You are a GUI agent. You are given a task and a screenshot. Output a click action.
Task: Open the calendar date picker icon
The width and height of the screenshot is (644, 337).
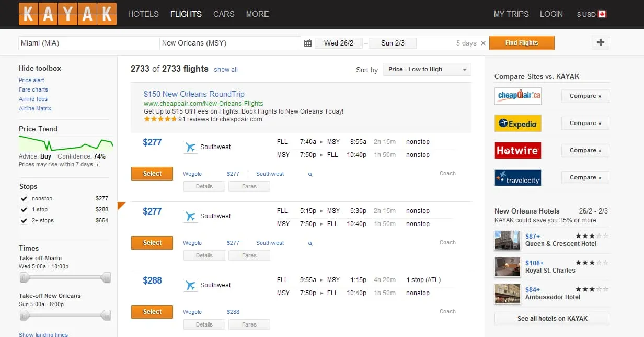(309, 43)
